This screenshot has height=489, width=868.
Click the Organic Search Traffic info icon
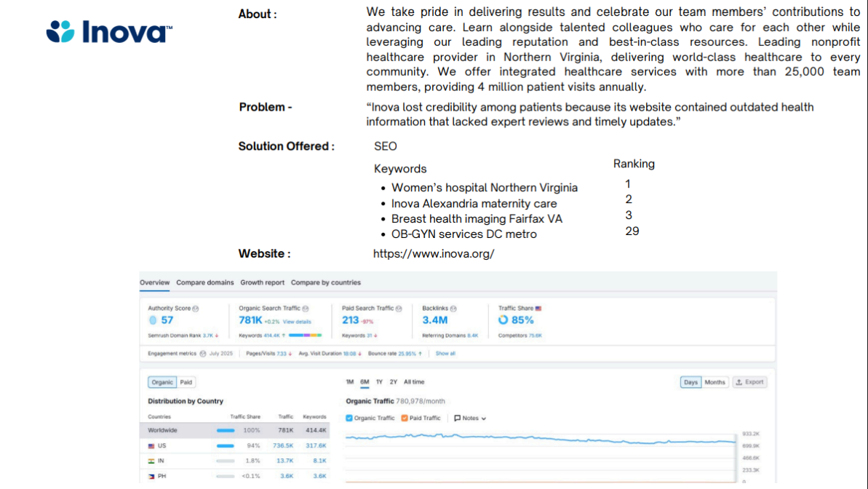point(305,309)
